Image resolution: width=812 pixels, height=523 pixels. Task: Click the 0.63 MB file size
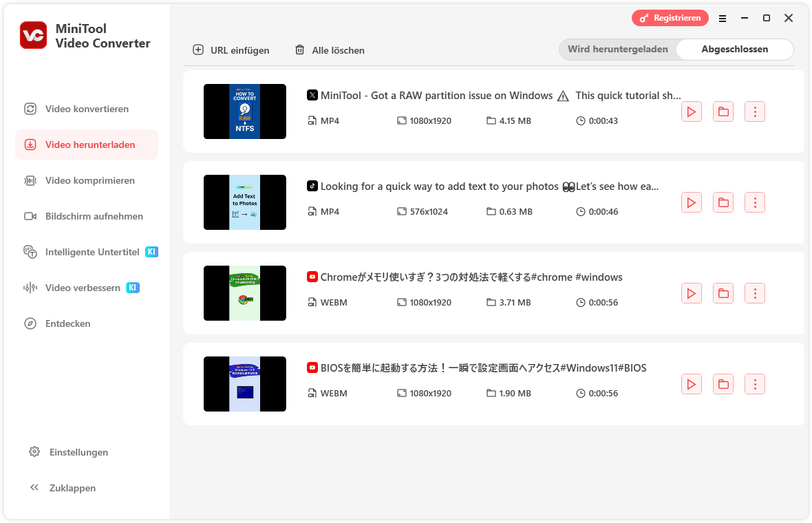pyautogui.click(x=516, y=211)
